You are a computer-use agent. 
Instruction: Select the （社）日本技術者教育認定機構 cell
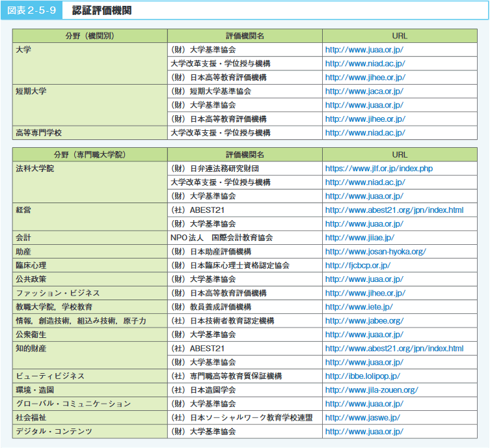coord(245,321)
